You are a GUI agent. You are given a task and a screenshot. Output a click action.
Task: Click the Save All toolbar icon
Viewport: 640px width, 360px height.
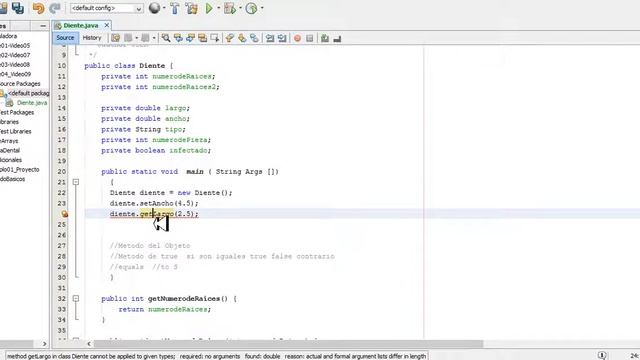(x=18, y=8)
